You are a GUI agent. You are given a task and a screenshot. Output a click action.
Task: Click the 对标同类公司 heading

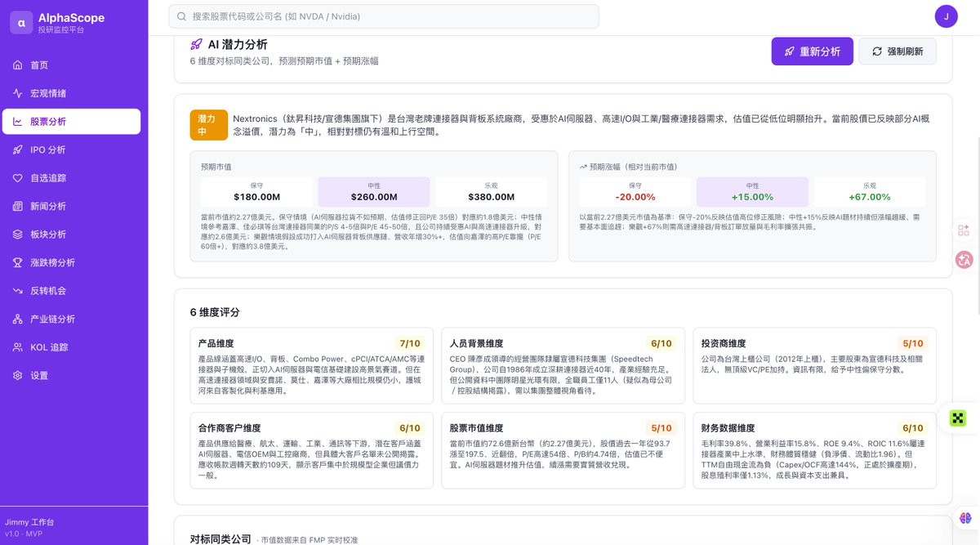tap(220, 539)
